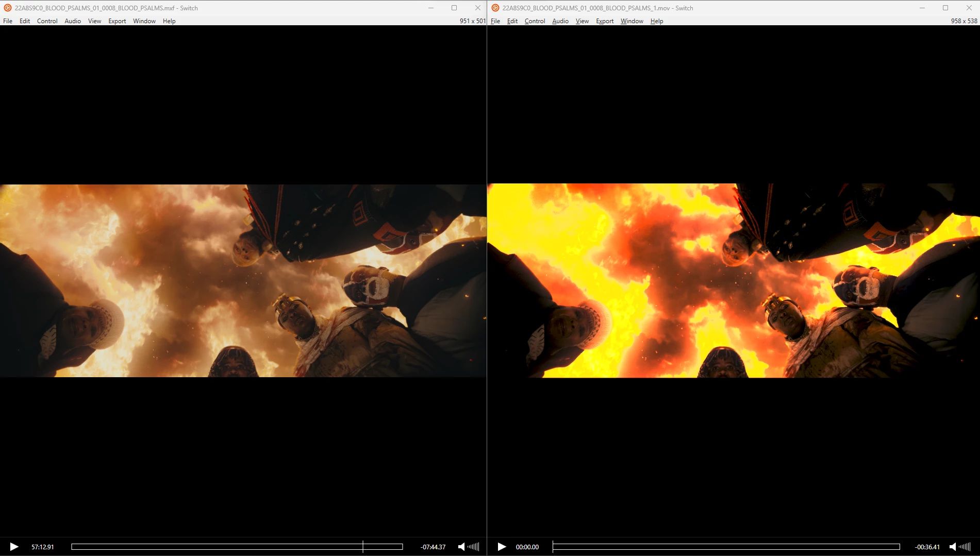This screenshot has width=980, height=556.
Task: Open the Control menu in the left window
Action: [47, 21]
